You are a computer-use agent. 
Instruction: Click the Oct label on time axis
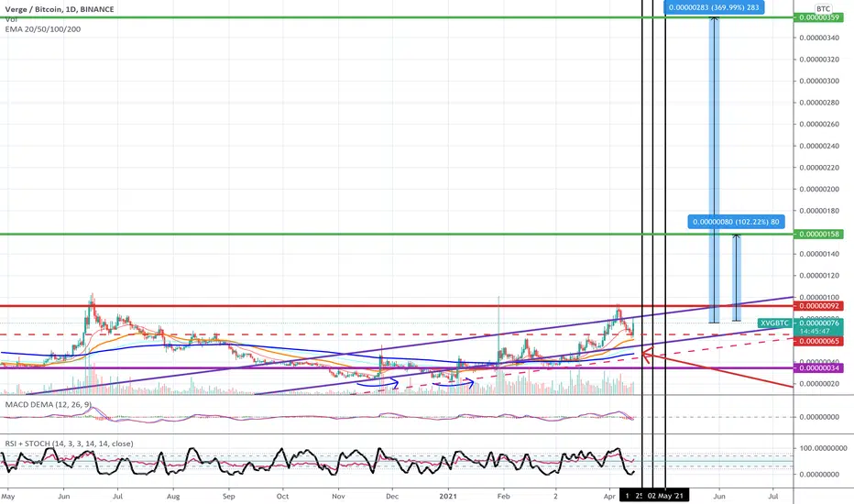pyautogui.click(x=282, y=497)
